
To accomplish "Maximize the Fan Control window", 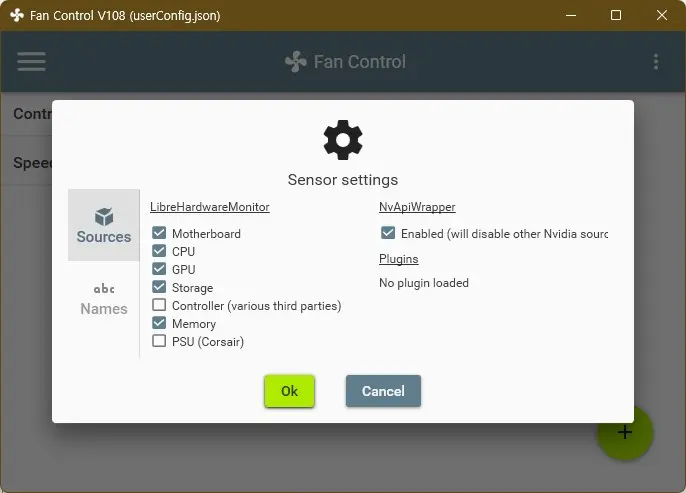I will tap(616, 15).
